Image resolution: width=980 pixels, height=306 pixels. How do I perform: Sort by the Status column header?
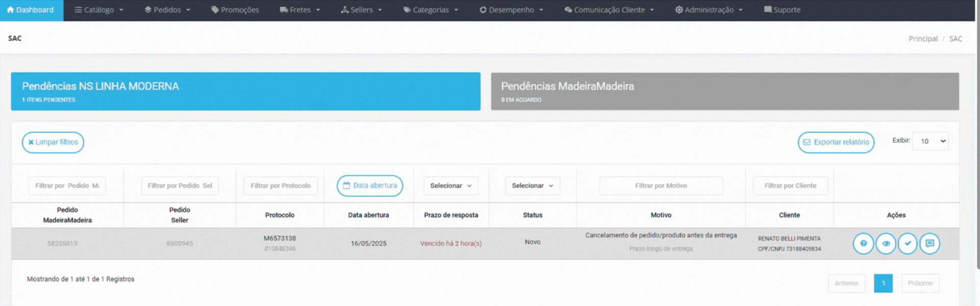click(532, 215)
